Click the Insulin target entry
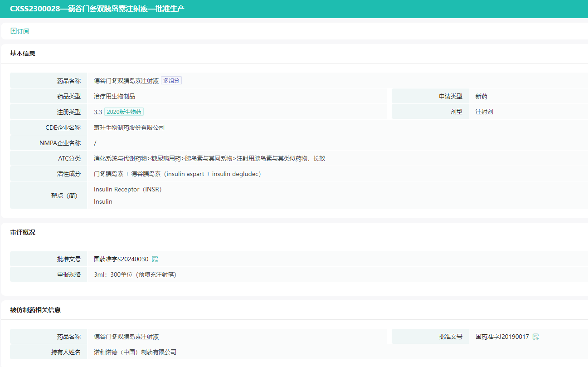This screenshot has height=367, width=588. coord(103,201)
